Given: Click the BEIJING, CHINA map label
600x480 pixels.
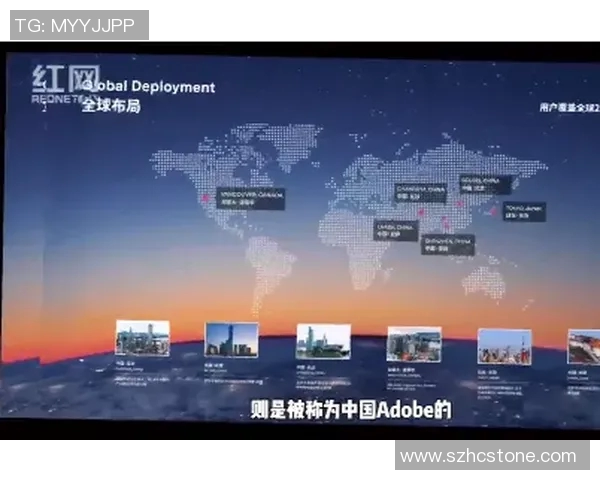Looking at the screenshot, I should coord(485,184).
